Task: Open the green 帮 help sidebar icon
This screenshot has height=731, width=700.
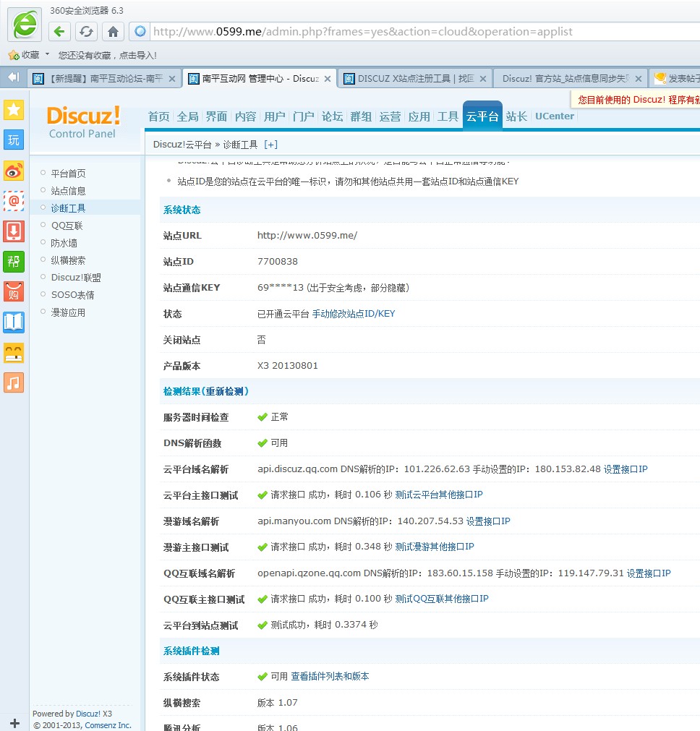Action: pyautogui.click(x=14, y=262)
